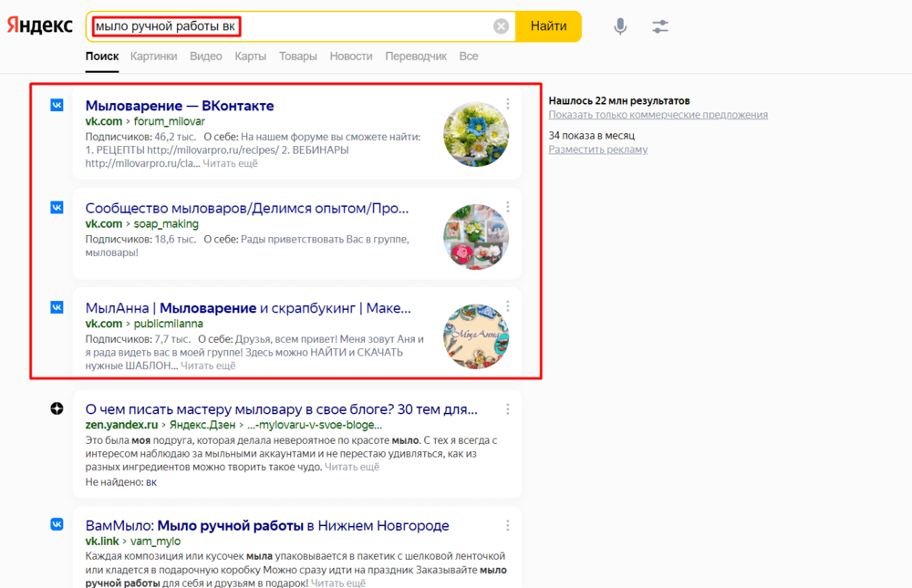The height and width of the screenshot is (588, 912).
Task: Open О чем писать мастеру мыловару result
Action: pos(282,409)
